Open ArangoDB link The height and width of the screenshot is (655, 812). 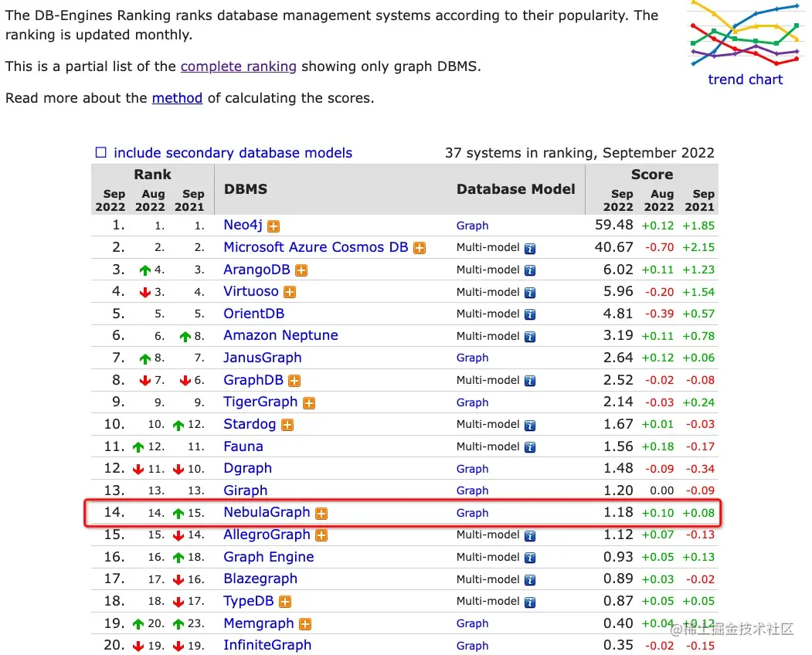pos(257,270)
